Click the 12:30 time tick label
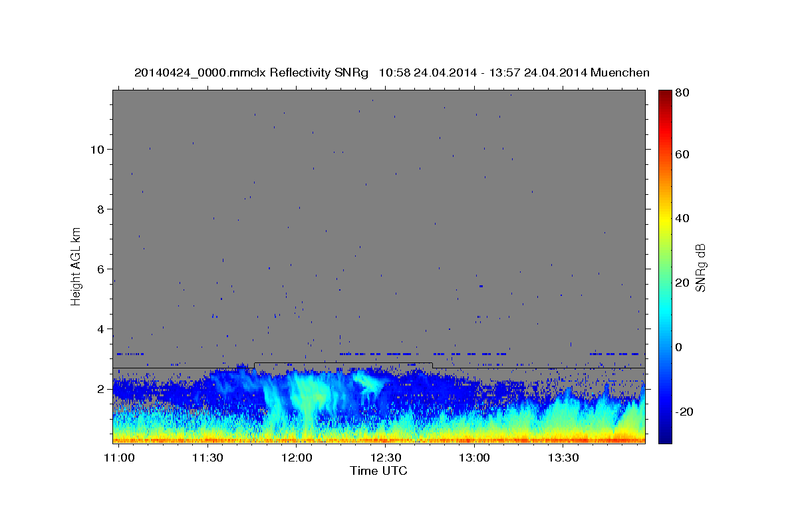The image size is (798, 532). 386,458
